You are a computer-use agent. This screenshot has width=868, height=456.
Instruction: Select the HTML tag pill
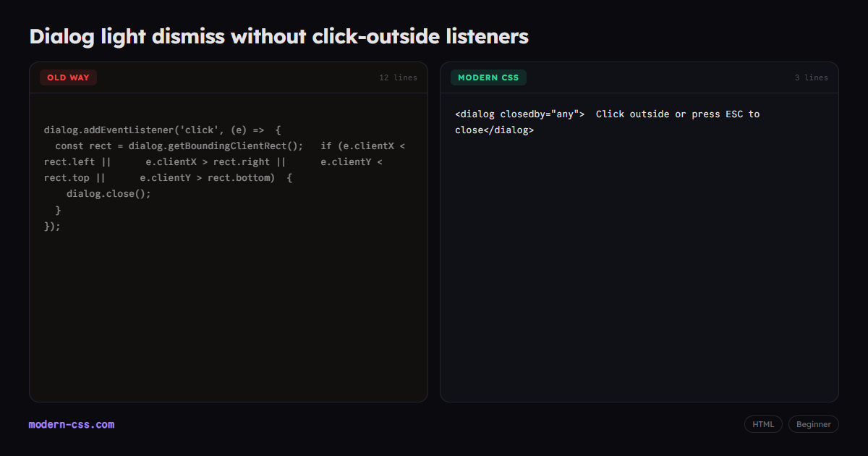(763, 424)
